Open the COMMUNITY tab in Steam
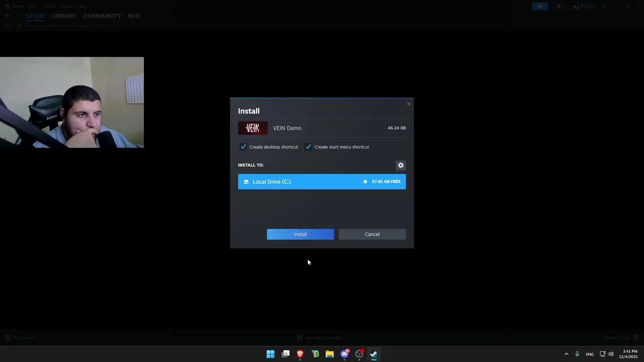644x362 pixels. coord(102,16)
